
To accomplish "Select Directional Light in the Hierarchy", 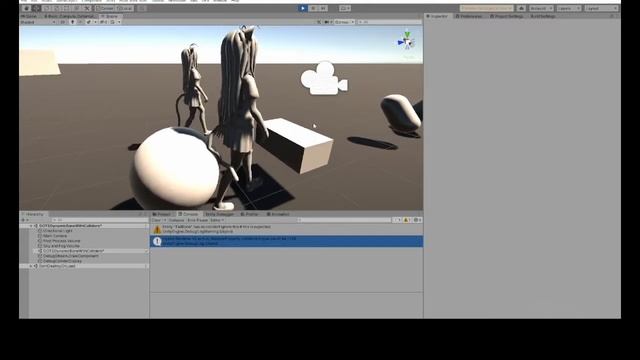I will click(58, 231).
